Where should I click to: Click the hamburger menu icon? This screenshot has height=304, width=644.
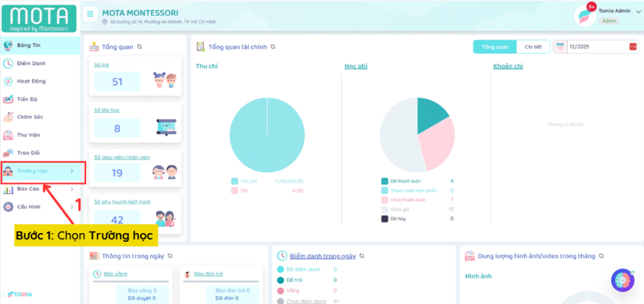(x=91, y=14)
